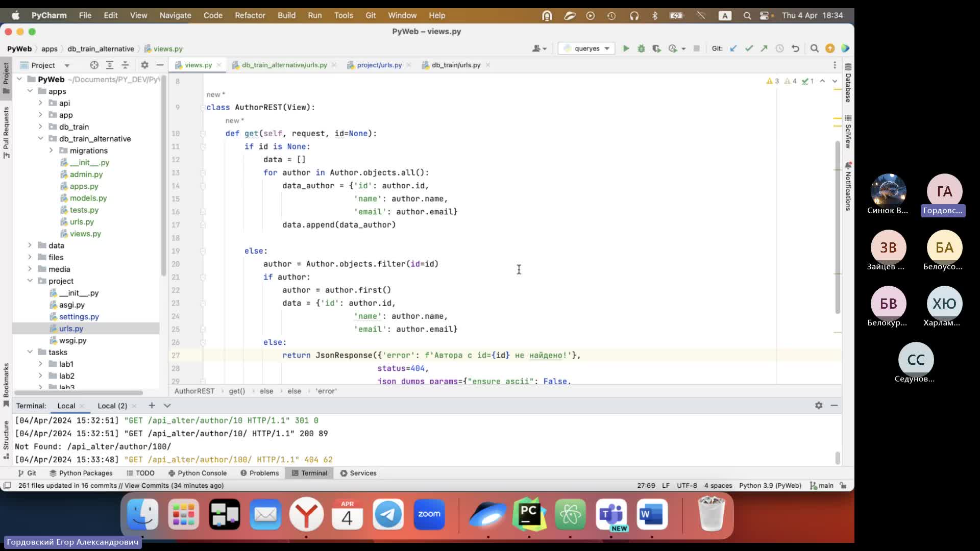Expand all tree nodes icon
Viewport: 980px width, 551px height.
(110, 65)
